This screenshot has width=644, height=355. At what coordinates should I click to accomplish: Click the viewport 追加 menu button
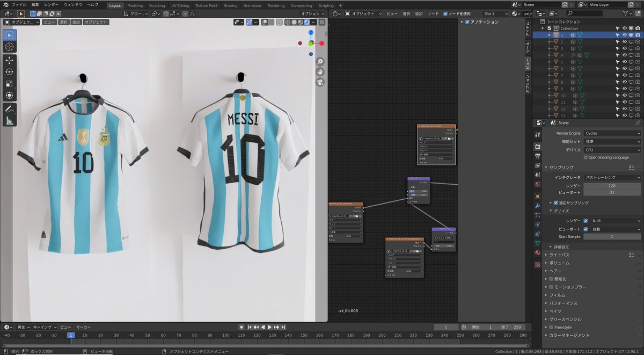pyautogui.click(x=76, y=23)
